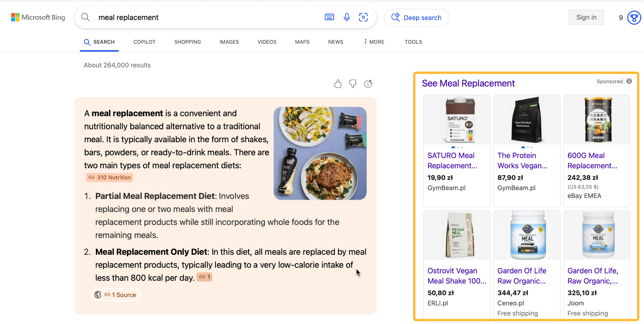The width and height of the screenshot is (644, 324).
Task: Click the globe icon next to 1 Source
Action: (x=97, y=295)
